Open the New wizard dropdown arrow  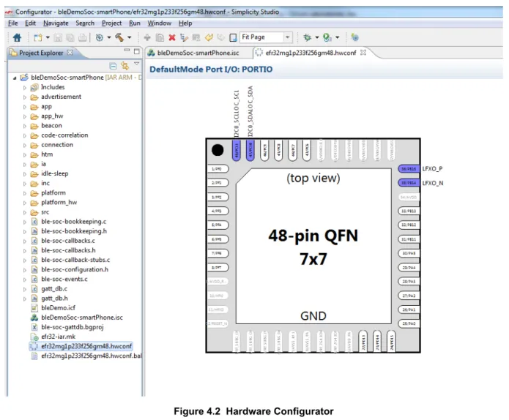pos(48,37)
